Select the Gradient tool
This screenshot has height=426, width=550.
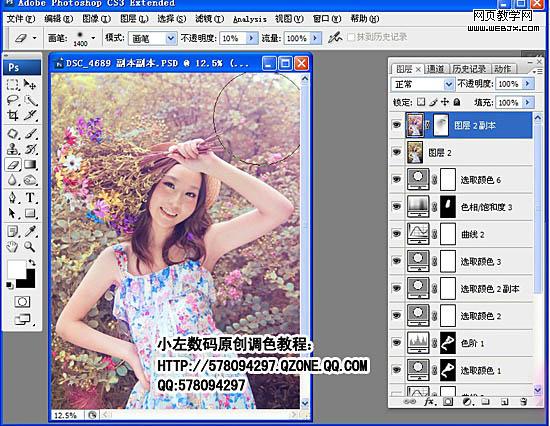tap(30, 165)
